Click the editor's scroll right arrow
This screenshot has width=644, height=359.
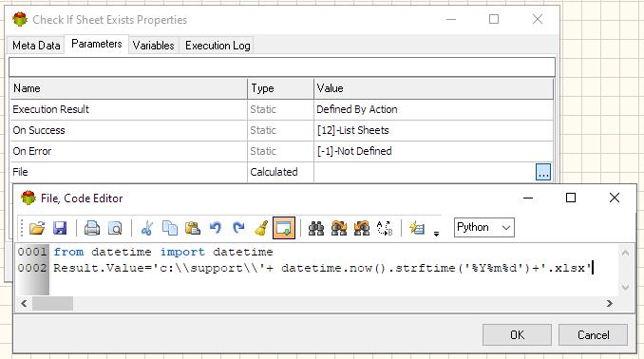tap(610, 304)
